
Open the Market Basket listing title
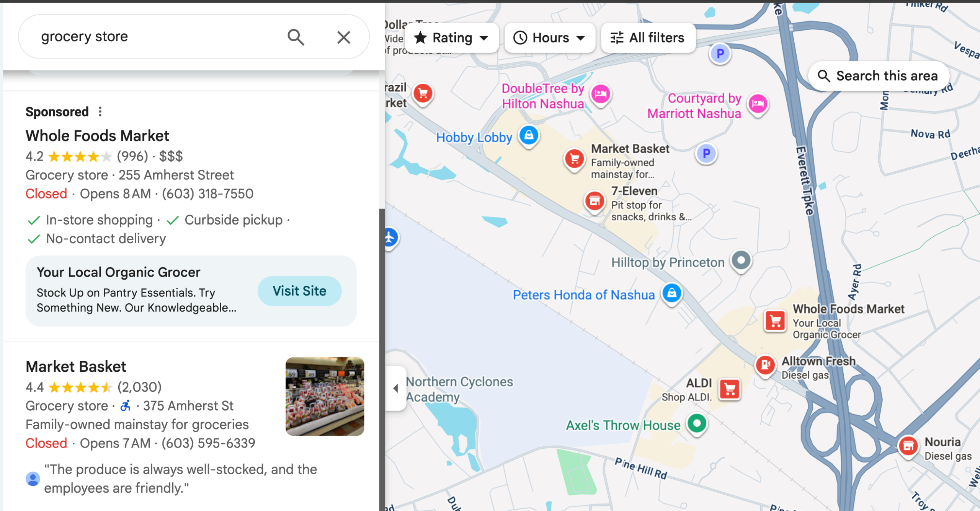[76, 366]
